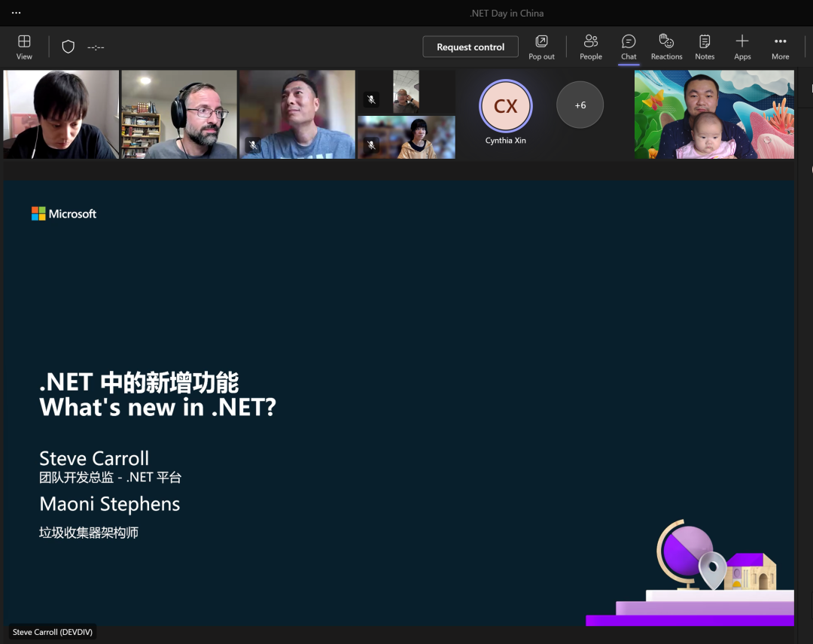This screenshot has height=644, width=813.
Task: Open the More options menu
Action: 780,47
